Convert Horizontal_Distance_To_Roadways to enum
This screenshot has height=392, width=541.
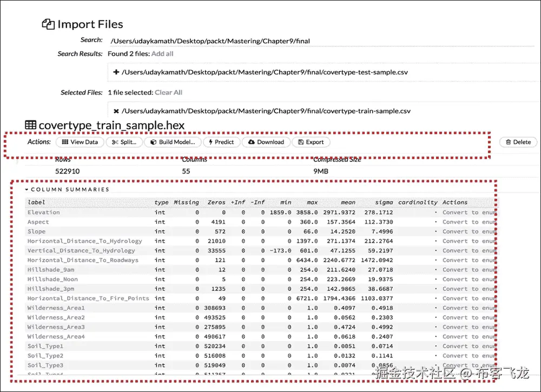[x=469, y=260]
